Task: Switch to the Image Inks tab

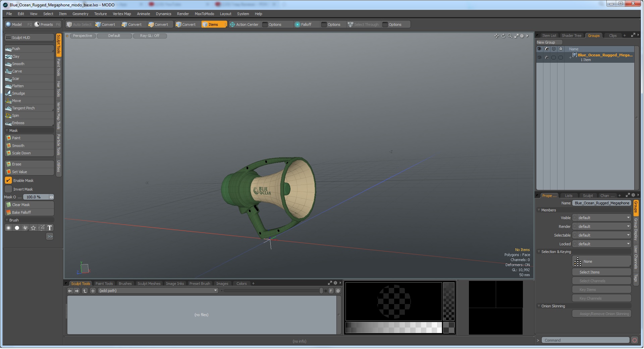Action: coord(175,284)
